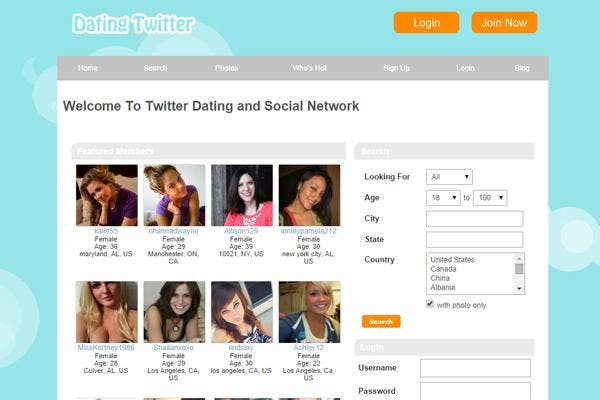Viewport: 600px width, 400px height.
Task: Open the first featured member's profile photo
Action: 107,195
